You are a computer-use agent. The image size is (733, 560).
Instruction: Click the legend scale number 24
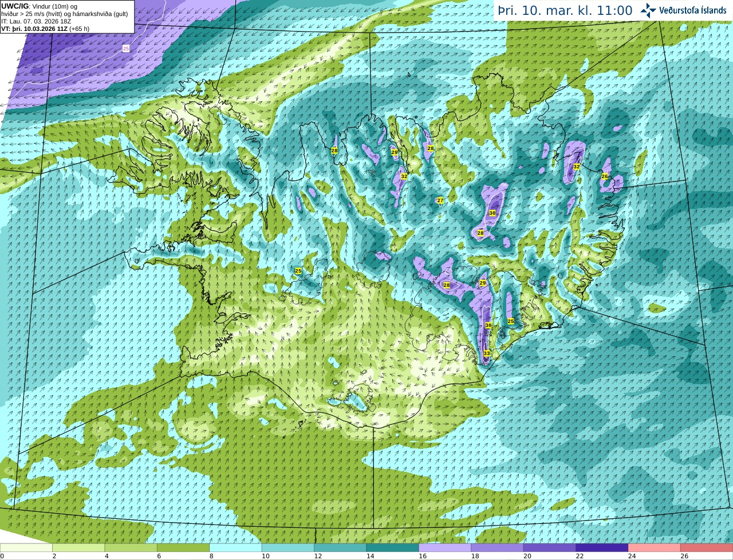tap(632, 556)
